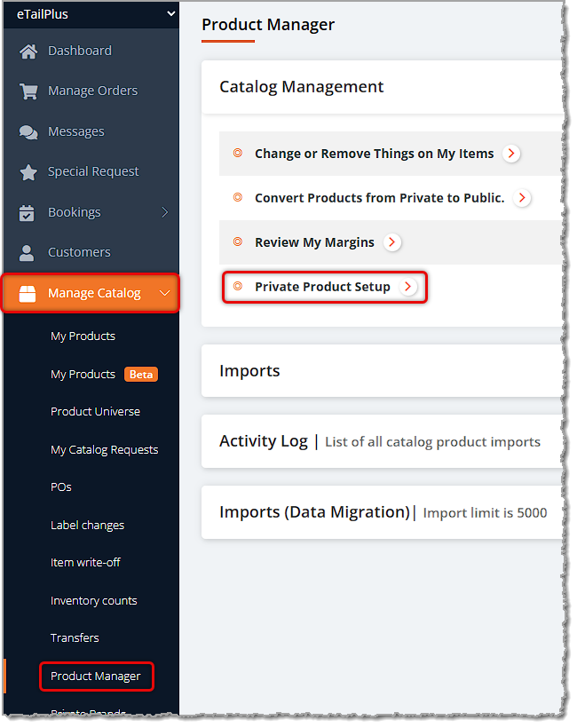Open My Products Beta submenu item
The width and height of the screenshot is (577, 728).
pos(83,375)
